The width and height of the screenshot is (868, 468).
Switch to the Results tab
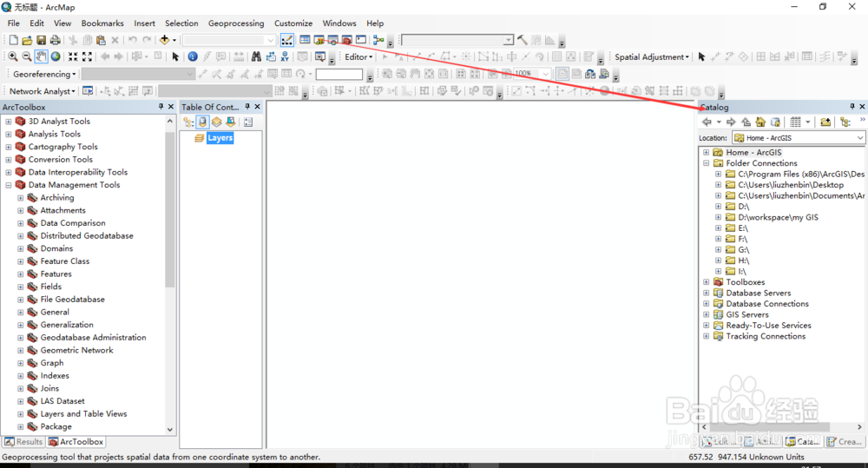point(23,441)
